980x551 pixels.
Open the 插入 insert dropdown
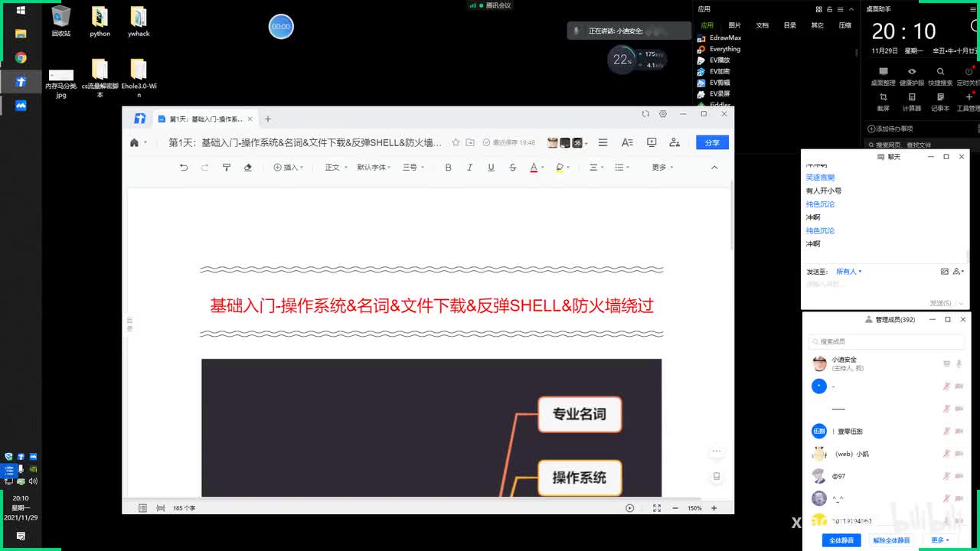[x=289, y=167]
